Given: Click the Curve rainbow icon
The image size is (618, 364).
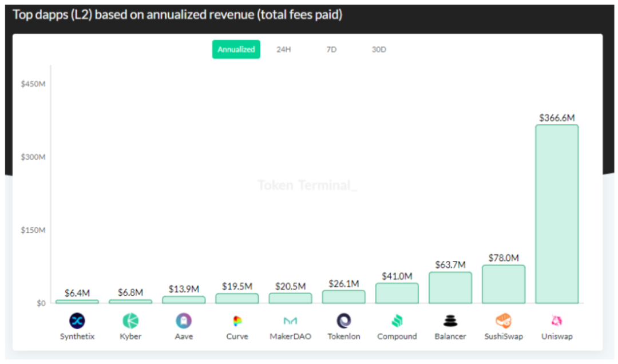Looking at the screenshot, I should point(237,321).
